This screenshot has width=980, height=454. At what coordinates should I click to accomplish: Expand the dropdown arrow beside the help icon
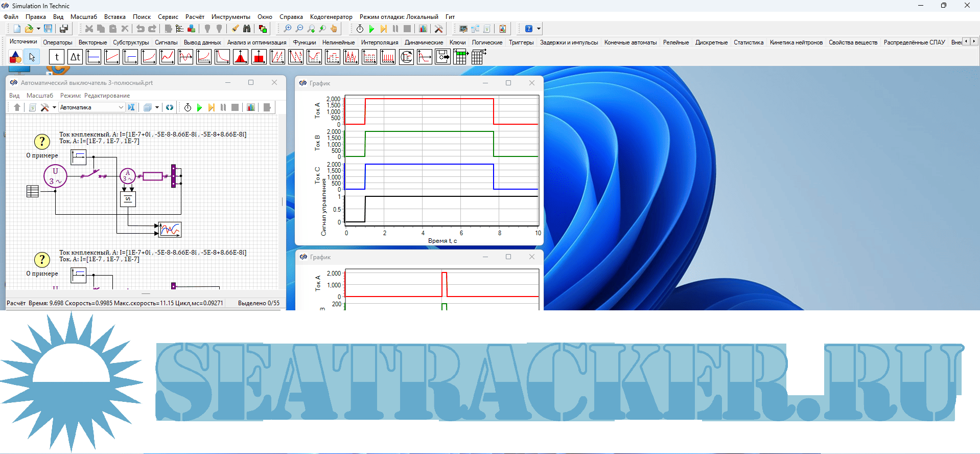(539, 29)
